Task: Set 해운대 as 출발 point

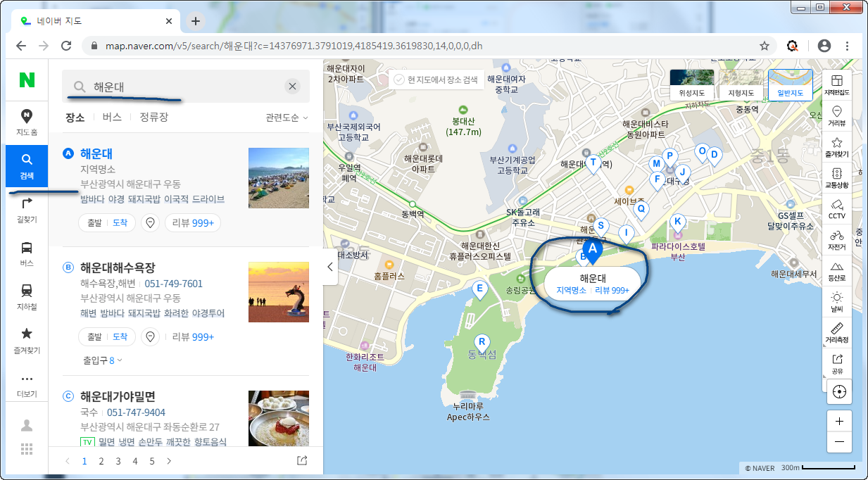Action: tap(94, 223)
